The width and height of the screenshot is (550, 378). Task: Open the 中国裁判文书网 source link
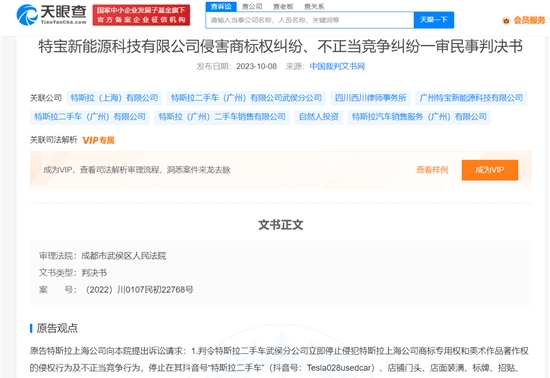(x=337, y=66)
